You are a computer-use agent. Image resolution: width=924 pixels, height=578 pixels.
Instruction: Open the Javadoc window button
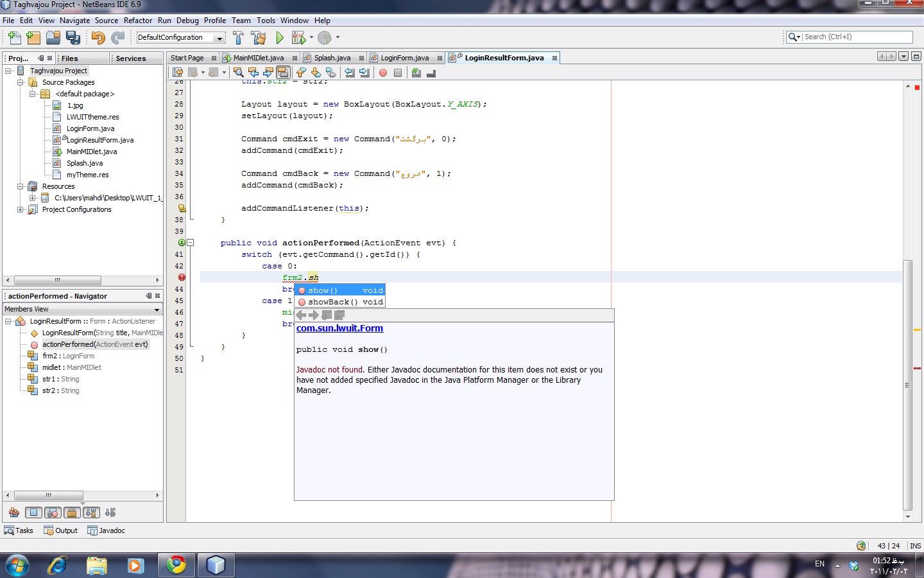pyautogui.click(x=107, y=530)
